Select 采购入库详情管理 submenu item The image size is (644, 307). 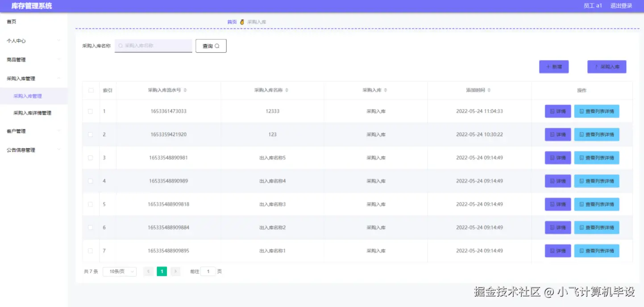click(34, 113)
